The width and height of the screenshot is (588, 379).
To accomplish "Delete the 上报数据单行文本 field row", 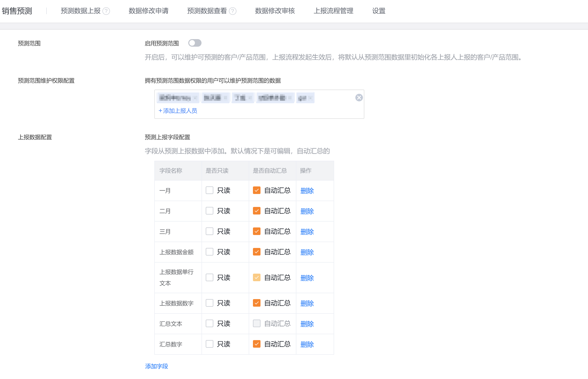I will [x=307, y=278].
